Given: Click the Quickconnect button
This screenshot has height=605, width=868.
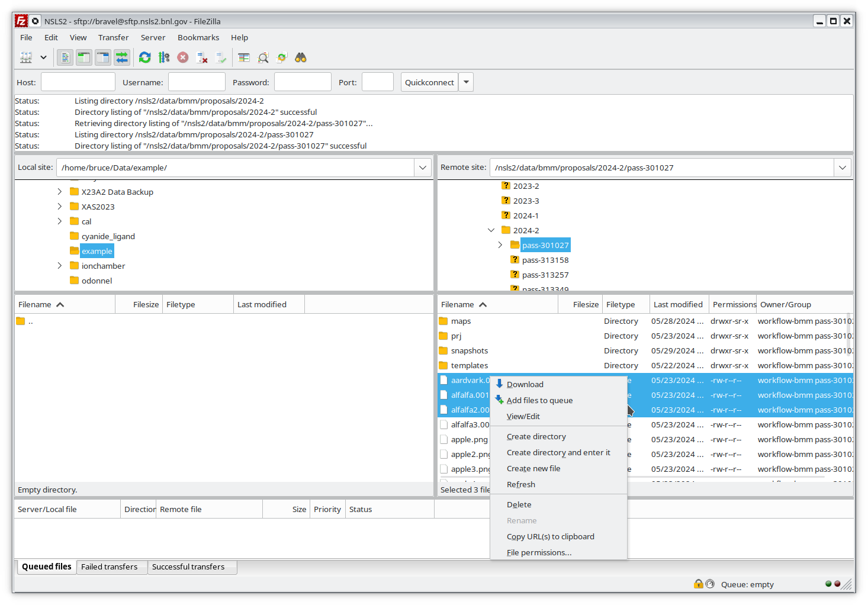Looking at the screenshot, I should coord(429,82).
